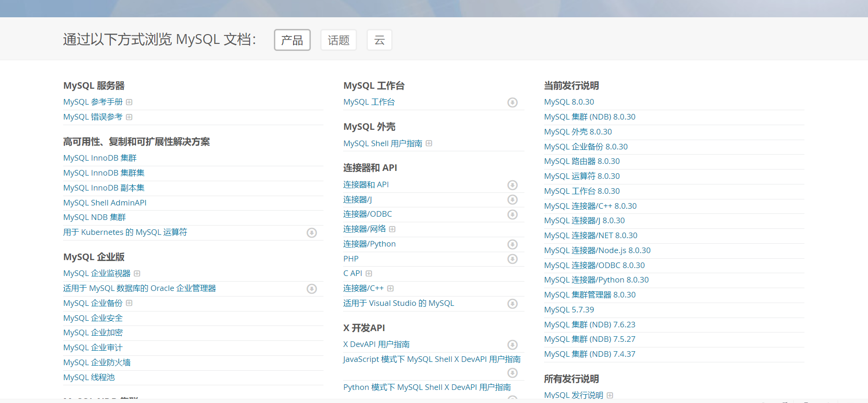
Task: Select the 产品 browse tab
Action: click(x=292, y=40)
